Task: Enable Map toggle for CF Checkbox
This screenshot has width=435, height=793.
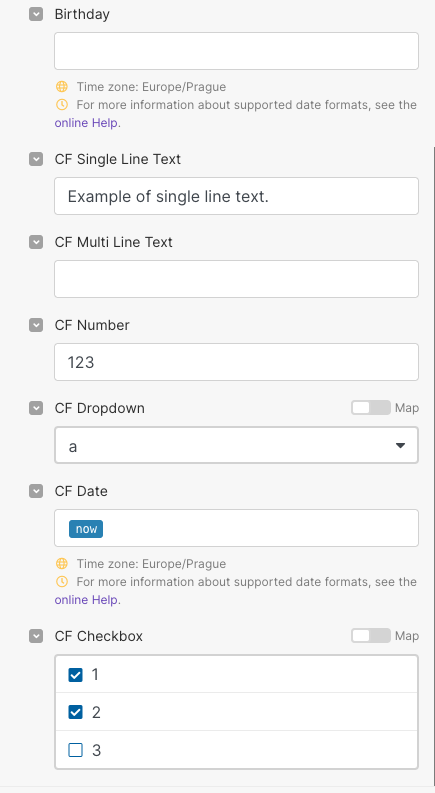Action: click(x=371, y=636)
